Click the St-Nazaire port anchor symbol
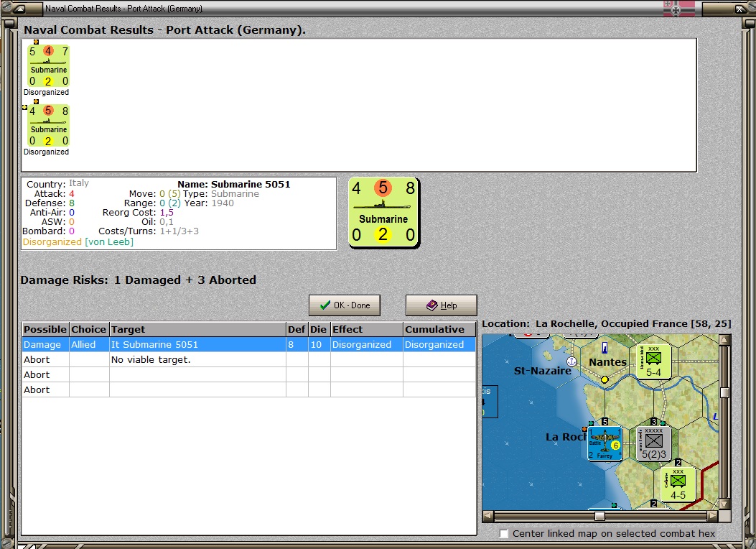The image size is (756, 549). coord(571,361)
